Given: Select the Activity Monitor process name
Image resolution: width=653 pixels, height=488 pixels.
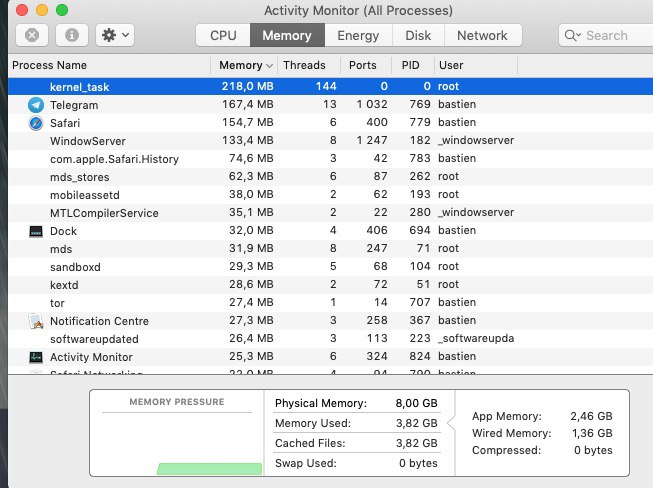Looking at the screenshot, I should pos(91,357).
